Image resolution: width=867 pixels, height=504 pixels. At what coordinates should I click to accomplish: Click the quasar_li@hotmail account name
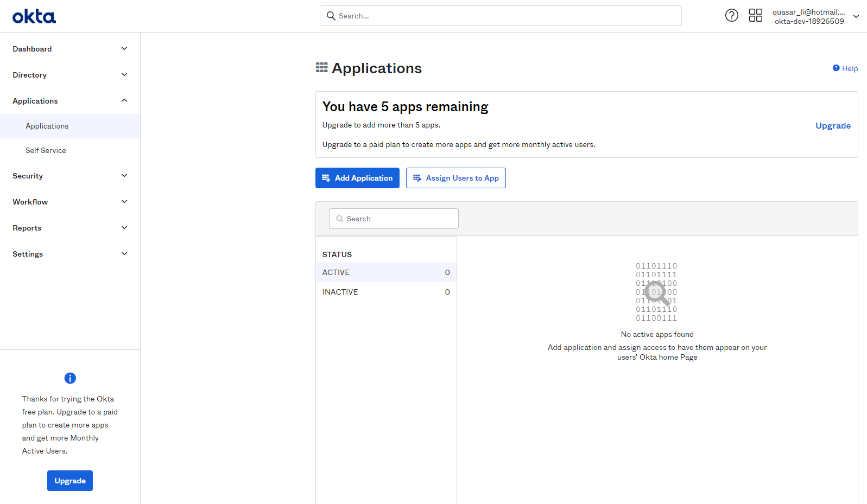click(808, 12)
